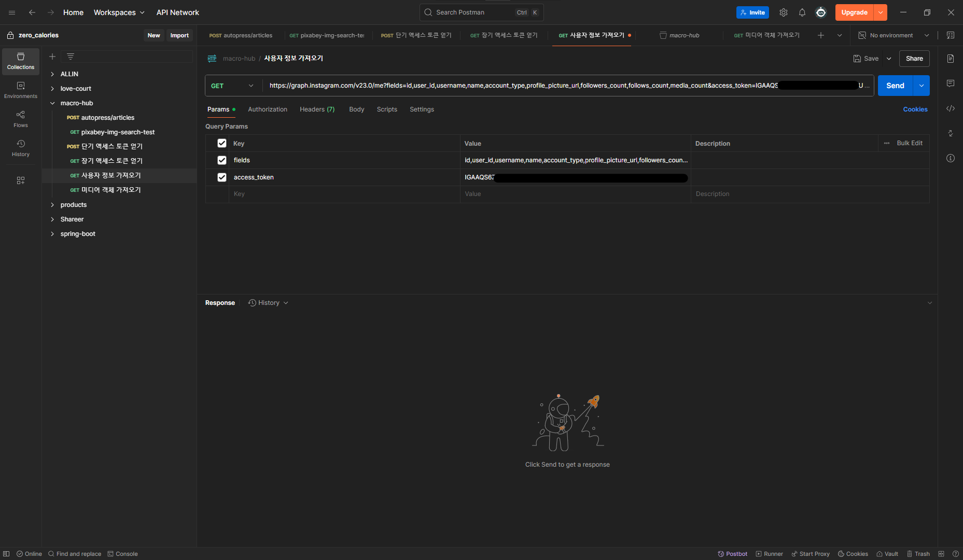This screenshot has width=963, height=560.
Task: Click the Search Postman box
Action: (x=481, y=12)
